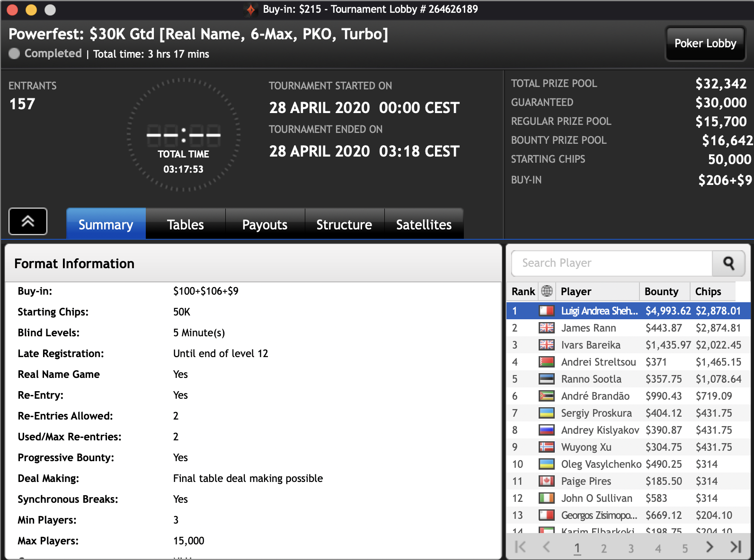
Task: Return to the Poker Lobby
Action: (x=705, y=44)
